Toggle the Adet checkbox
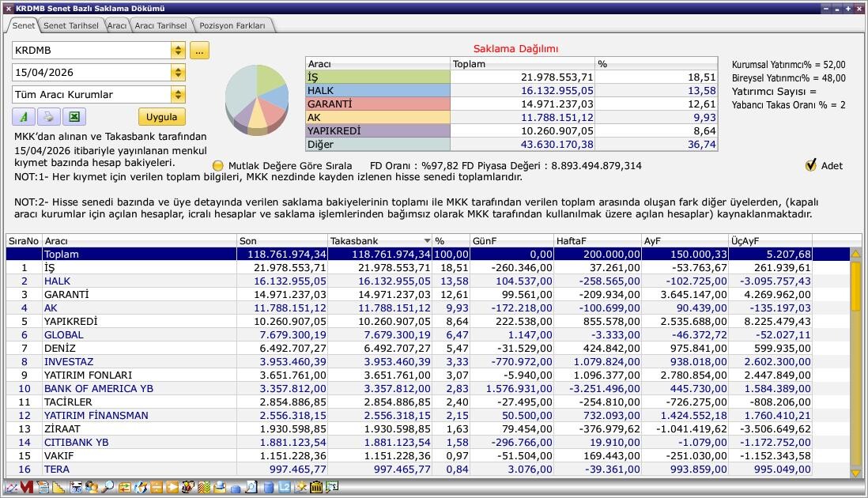Image resolution: width=868 pixels, height=498 pixels. 810,165
